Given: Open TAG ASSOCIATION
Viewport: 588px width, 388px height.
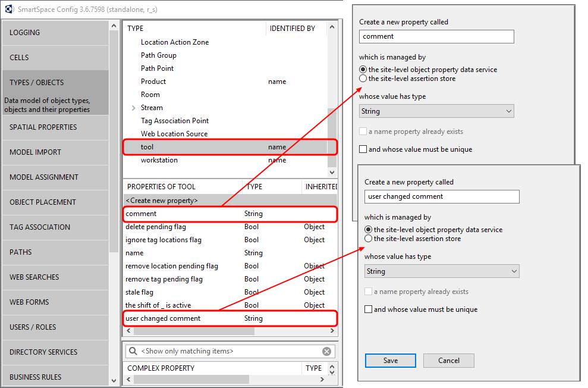Looking at the screenshot, I should (55, 227).
